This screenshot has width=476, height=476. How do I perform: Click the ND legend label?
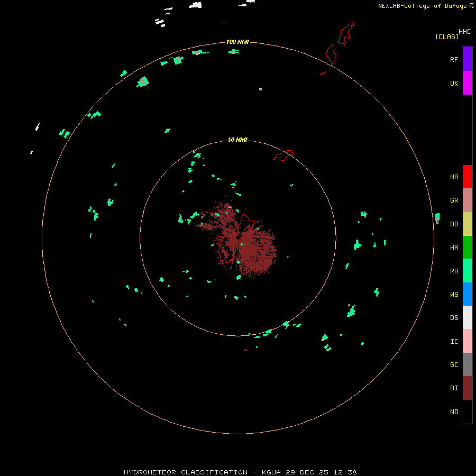pos(454,411)
